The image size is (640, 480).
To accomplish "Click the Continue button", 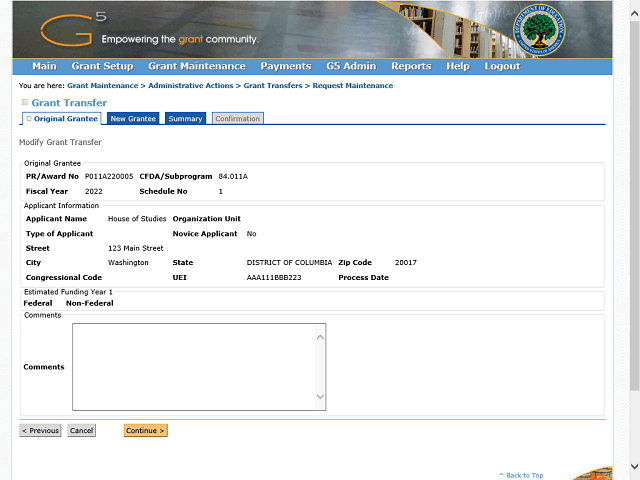I will pos(146,431).
